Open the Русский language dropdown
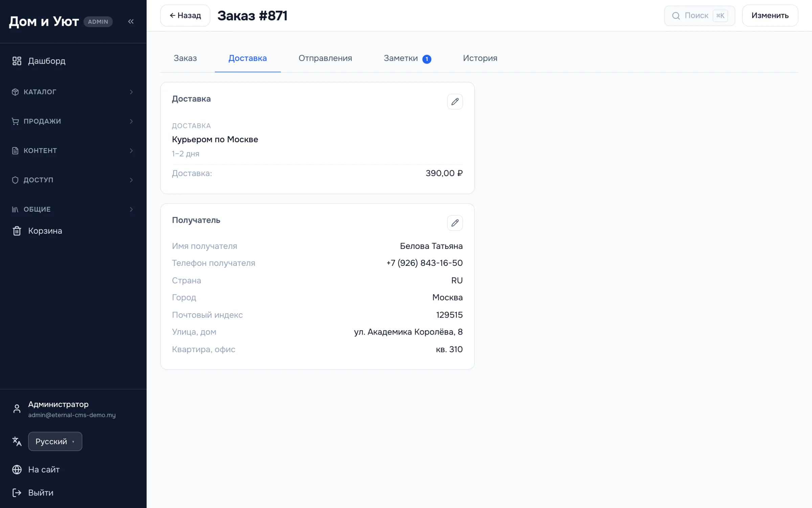Screen dimensions: 812x508 55,441
